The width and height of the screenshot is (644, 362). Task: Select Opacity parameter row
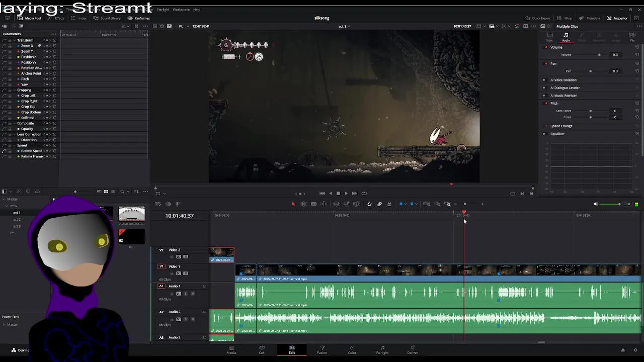click(x=29, y=129)
